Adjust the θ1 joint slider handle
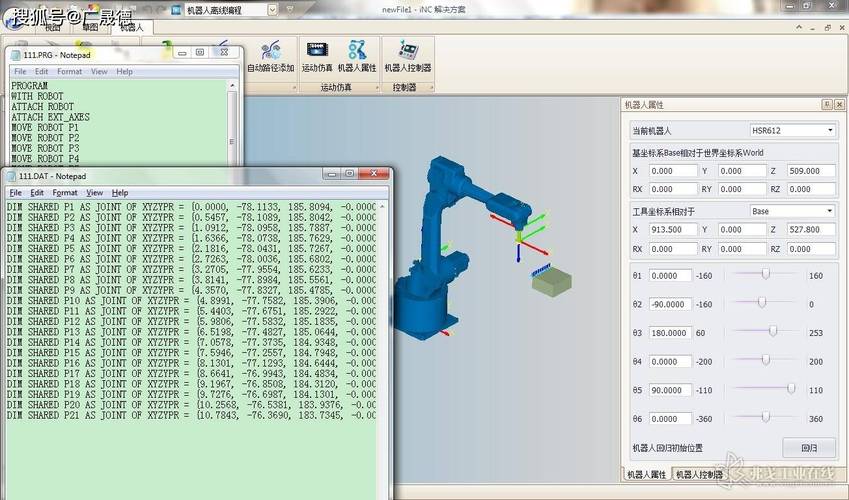The height and width of the screenshot is (500, 849). 766,274
